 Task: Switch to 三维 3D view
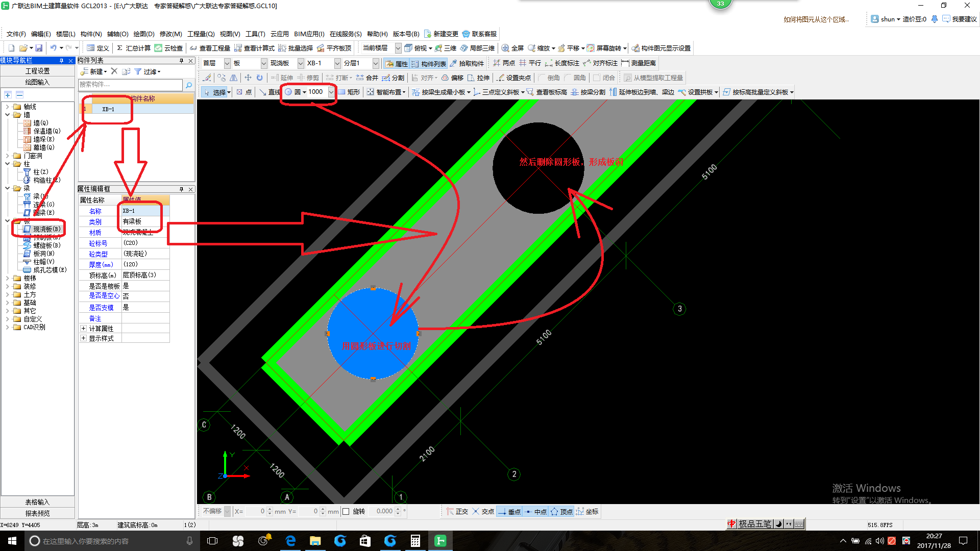(x=445, y=48)
